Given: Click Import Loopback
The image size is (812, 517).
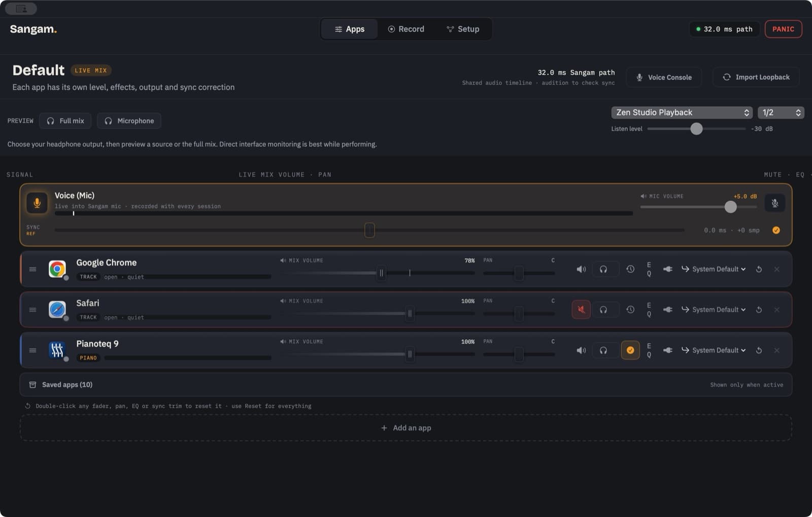Looking at the screenshot, I should pos(756,77).
